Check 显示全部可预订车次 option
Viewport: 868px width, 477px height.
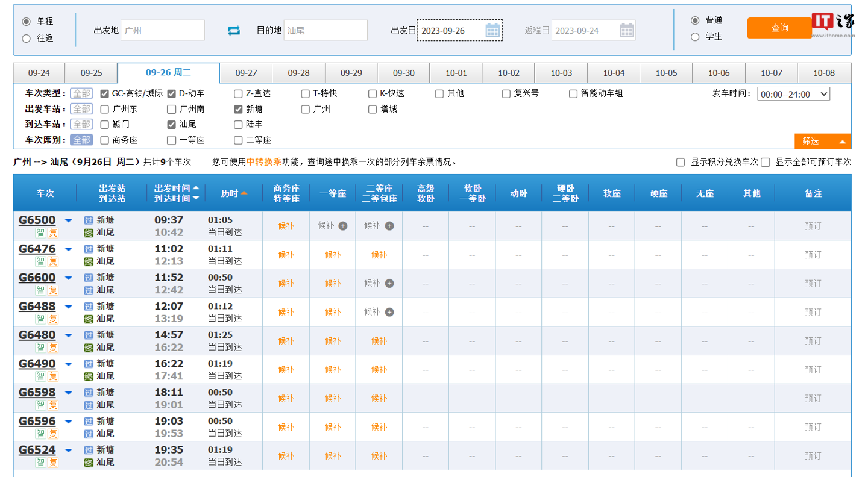(x=766, y=161)
